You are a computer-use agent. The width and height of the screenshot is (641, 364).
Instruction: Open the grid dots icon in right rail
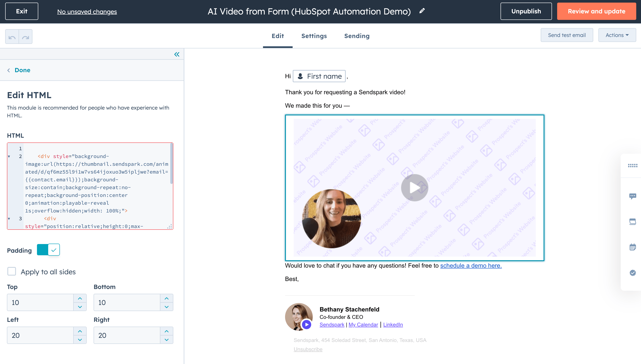tap(633, 166)
